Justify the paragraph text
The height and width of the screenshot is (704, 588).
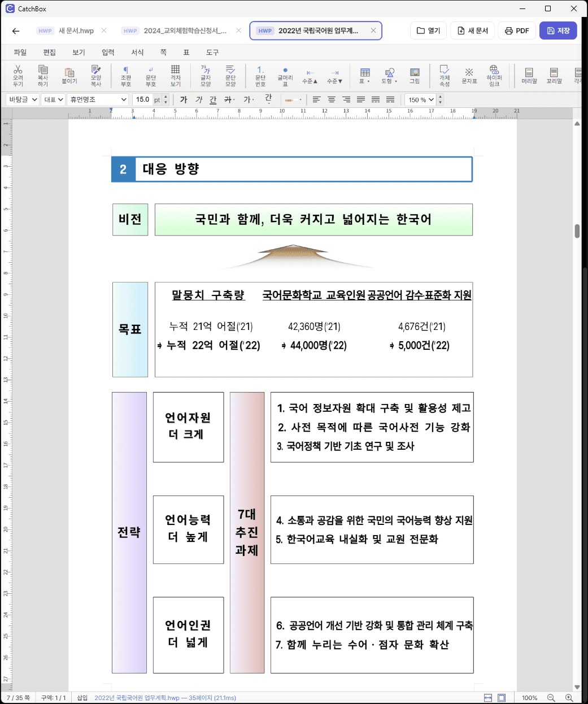click(x=361, y=99)
